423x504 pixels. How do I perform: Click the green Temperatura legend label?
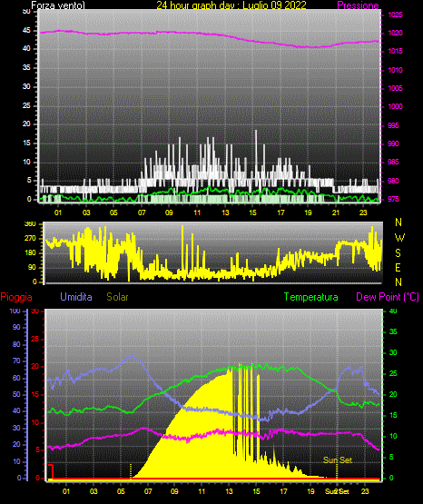(311, 297)
